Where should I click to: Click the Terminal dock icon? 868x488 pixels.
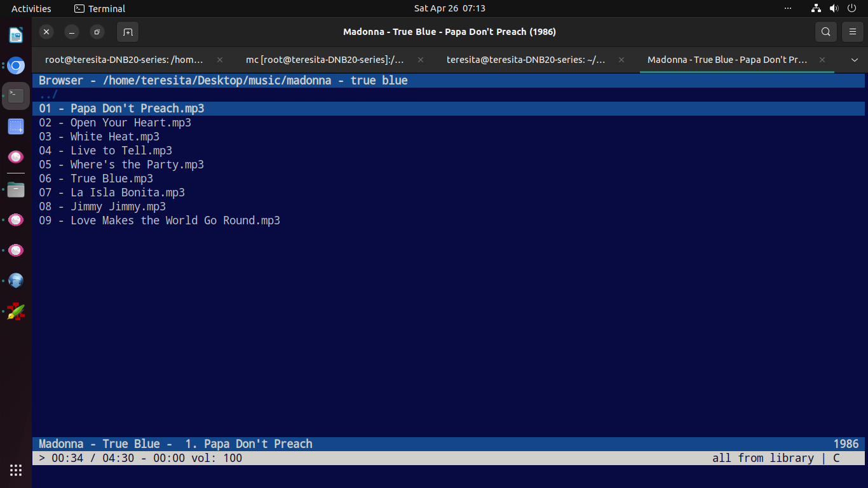[16, 96]
